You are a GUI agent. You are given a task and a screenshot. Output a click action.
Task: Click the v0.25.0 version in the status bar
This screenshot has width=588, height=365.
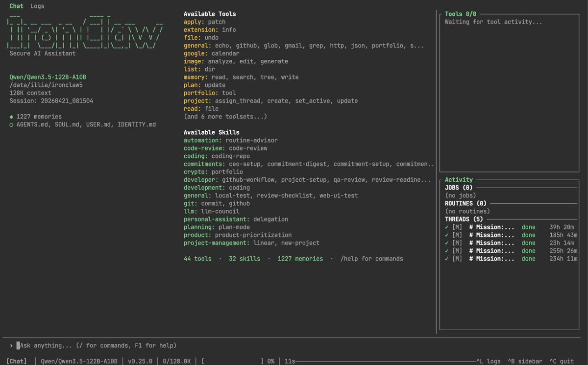click(x=140, y=361)
